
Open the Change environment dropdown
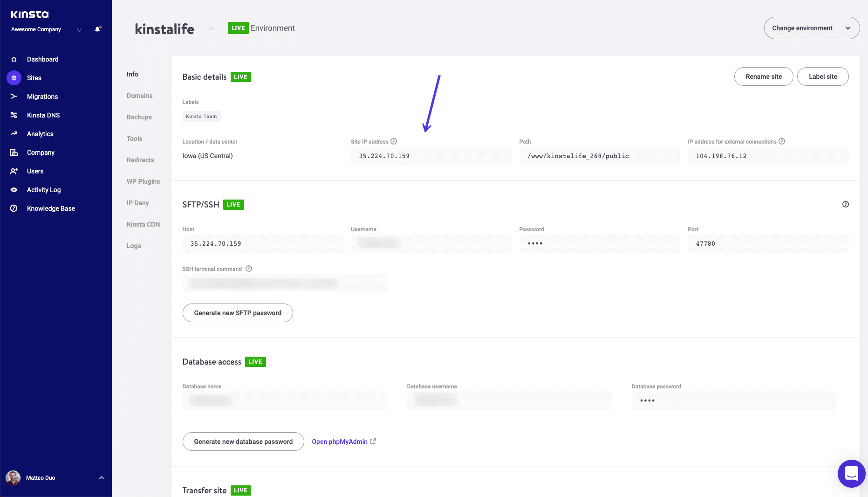[812, 28]
